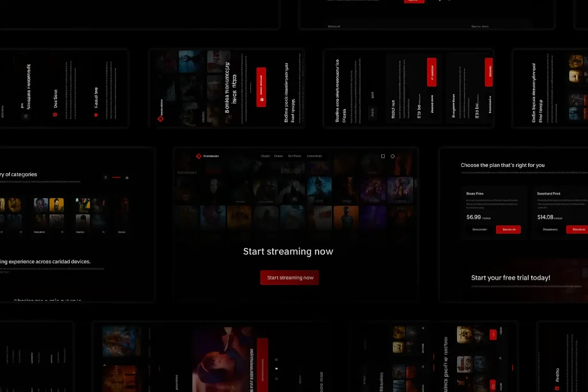
Task: Click the red indicator bar in categories carousel
Action: (x=117, y=178)
